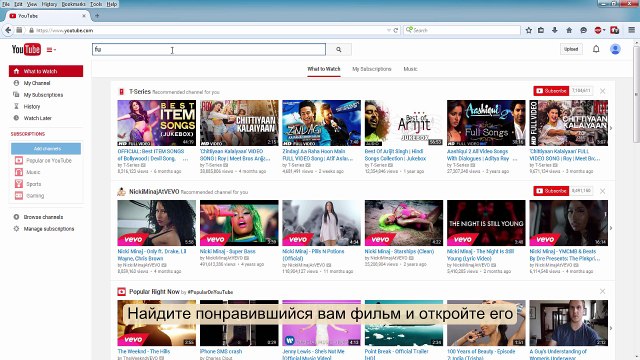
Task: Switch to My Subscriptions tab
Action: [371, 69]
